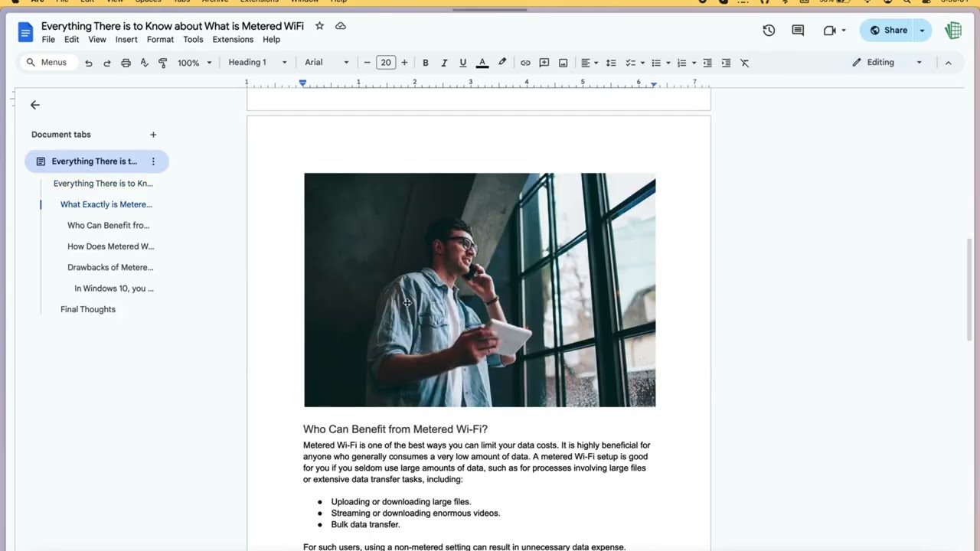This screenshot has width=980, height=551.
Task: Select the man on phone image
Action: coord(479,290)
